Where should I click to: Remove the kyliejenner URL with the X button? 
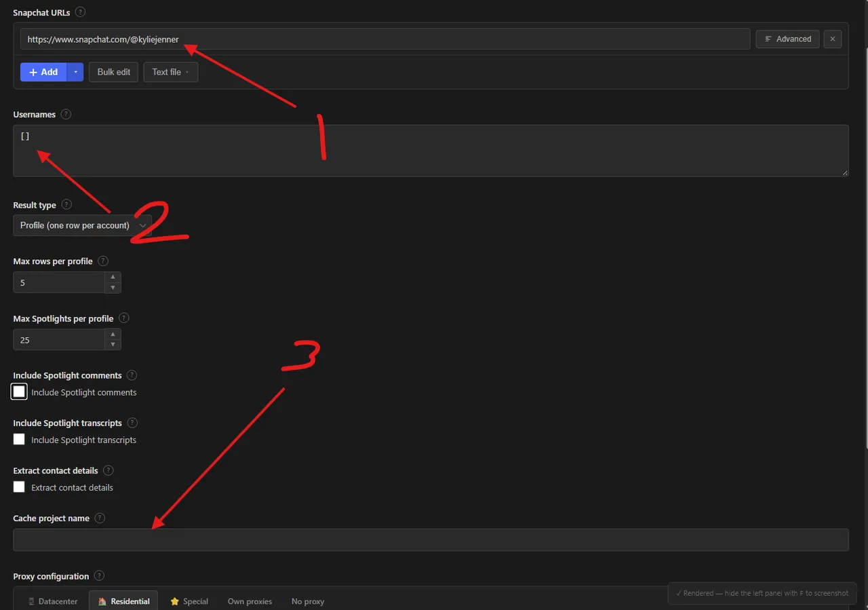point(833,39)
